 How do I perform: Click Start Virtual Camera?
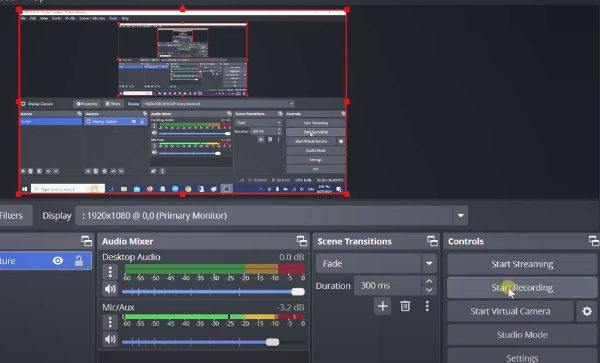510,311
